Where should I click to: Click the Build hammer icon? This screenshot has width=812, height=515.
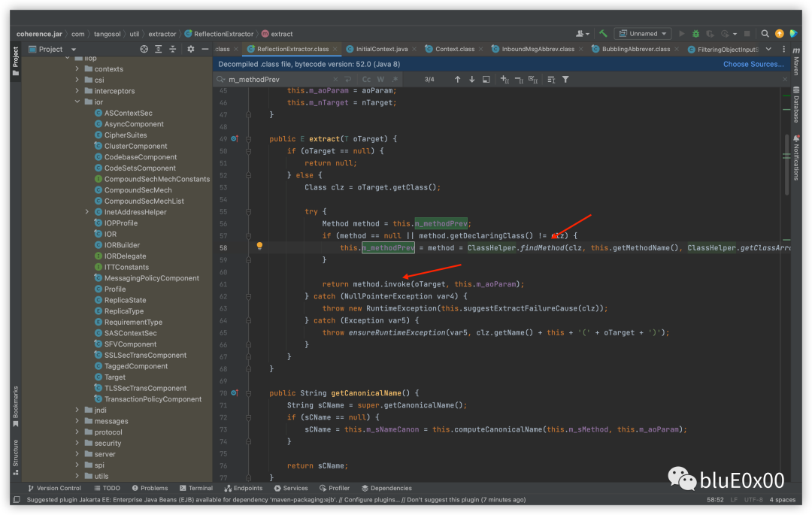(x=603, y=34)
